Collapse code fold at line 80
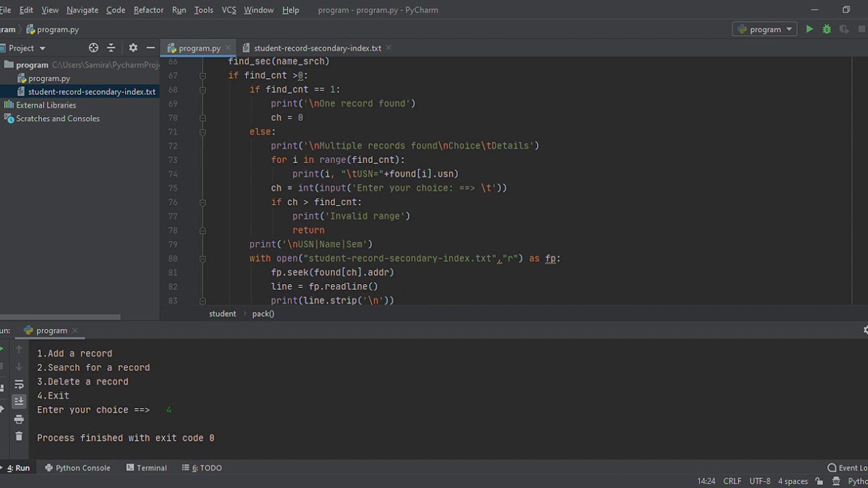The height and width of the screenshot is (488, 868). tap(202, 258)
